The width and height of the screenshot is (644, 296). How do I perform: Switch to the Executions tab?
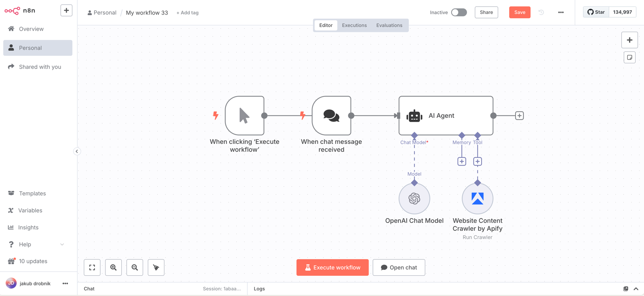354,25
